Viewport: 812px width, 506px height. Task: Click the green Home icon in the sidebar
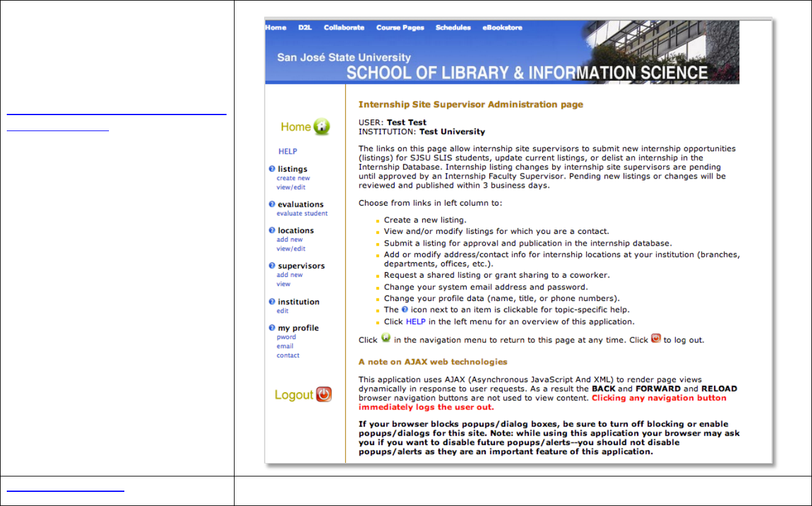click(321, 127)
